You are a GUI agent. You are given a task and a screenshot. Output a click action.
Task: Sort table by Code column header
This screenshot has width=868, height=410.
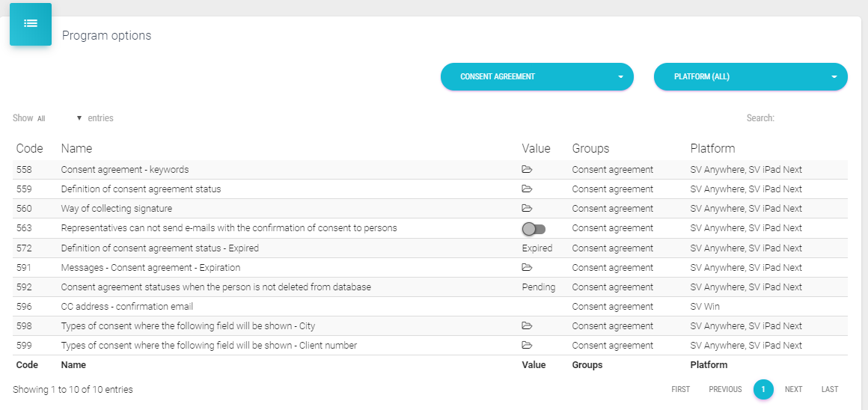[x=30, y=148]
